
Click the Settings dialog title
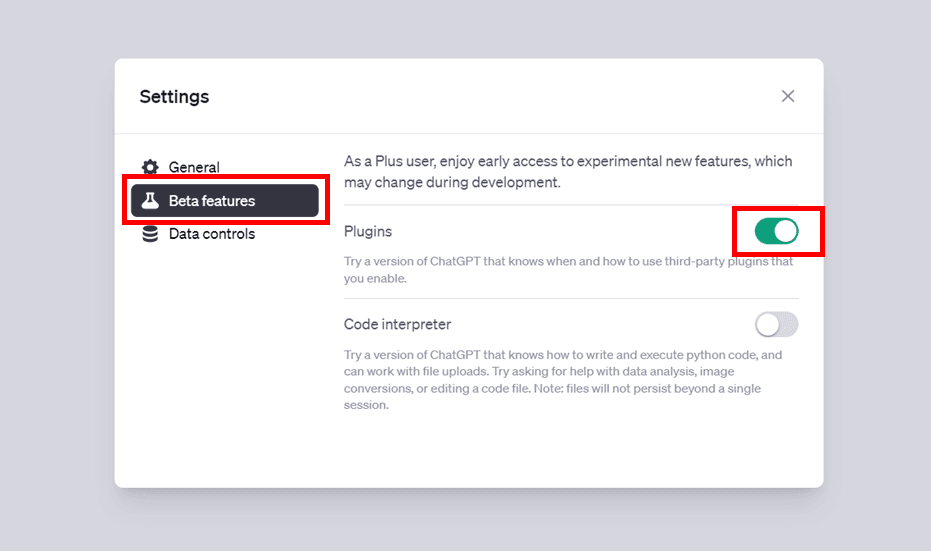[174, 96]
